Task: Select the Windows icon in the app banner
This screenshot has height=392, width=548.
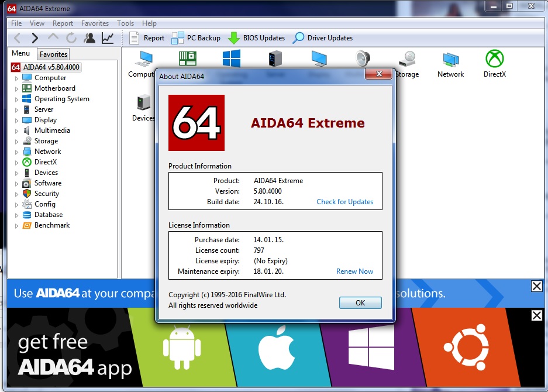Action: (x=371, y=347)
